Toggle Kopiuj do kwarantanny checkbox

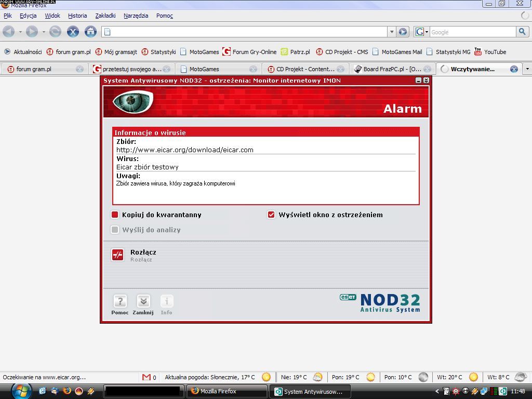point(115,215)
